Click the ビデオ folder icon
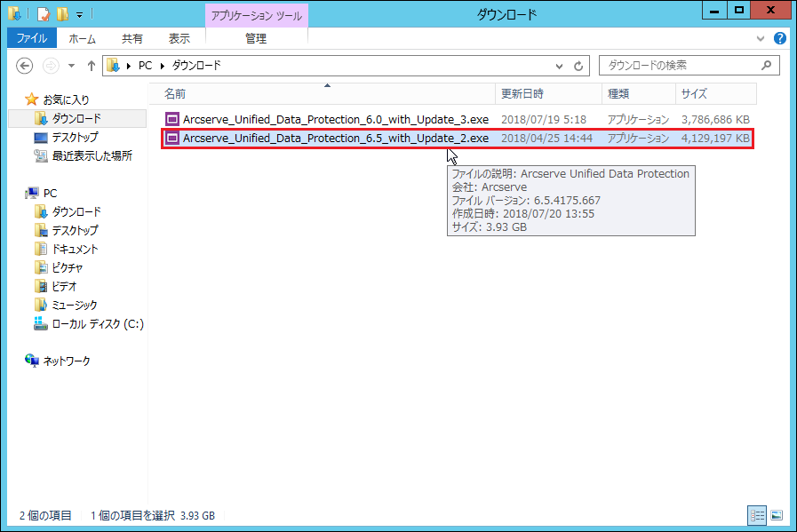The width and height of the screenshot is (797, 532). point(41,287)
